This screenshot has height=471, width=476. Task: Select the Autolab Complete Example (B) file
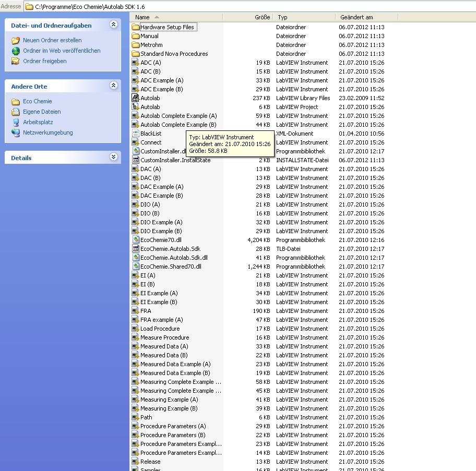point(178,125)
